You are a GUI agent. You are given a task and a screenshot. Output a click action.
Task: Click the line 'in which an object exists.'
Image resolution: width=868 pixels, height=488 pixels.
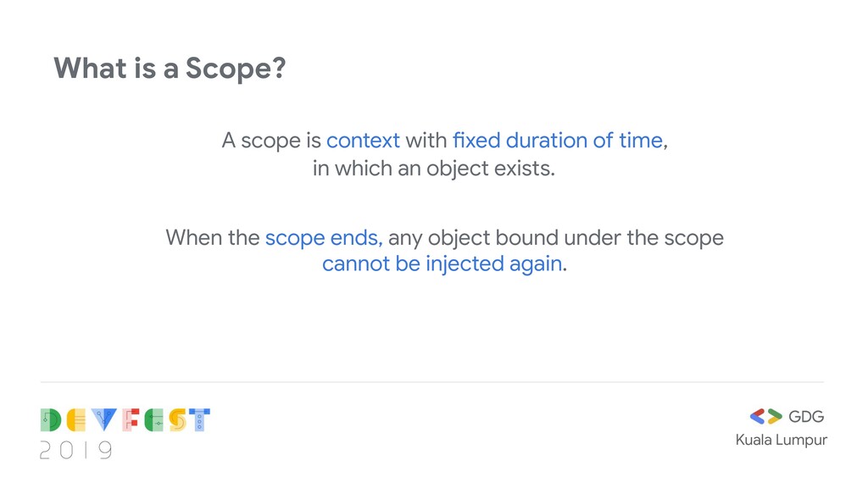coord(434,169)
